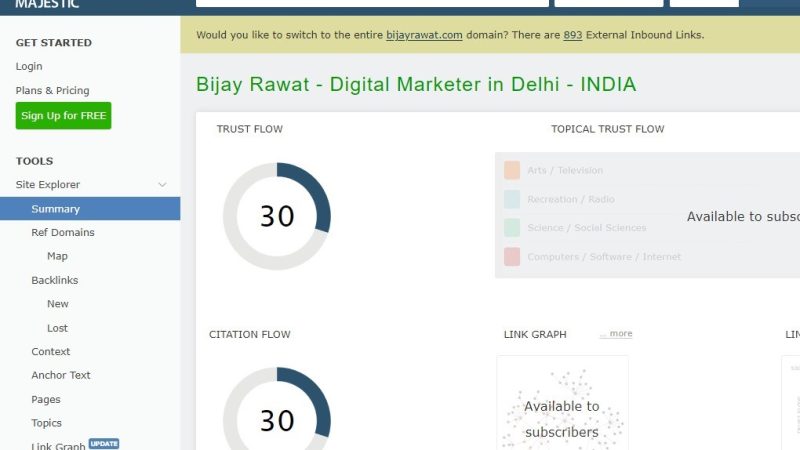Open the Topics report
Viewport: 800px width, 450px height.
coord(46,423)
